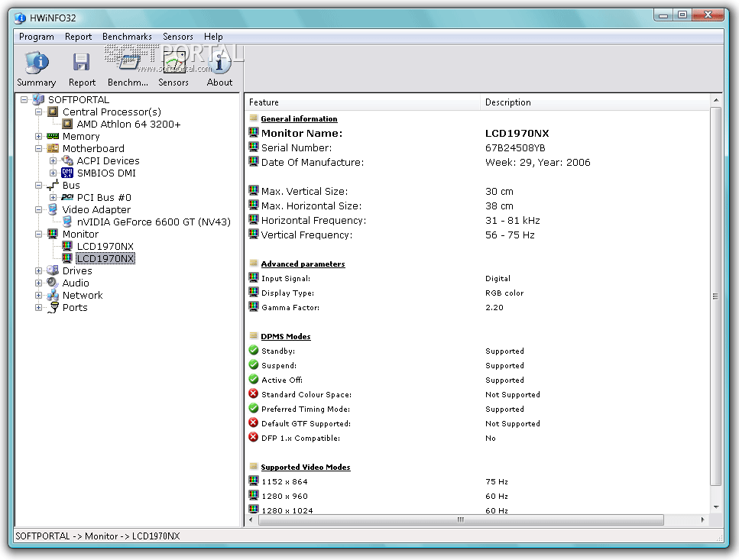The width and height of the screenshot is (739, 560).
Task: Click the Description column header
Action: 595,102
